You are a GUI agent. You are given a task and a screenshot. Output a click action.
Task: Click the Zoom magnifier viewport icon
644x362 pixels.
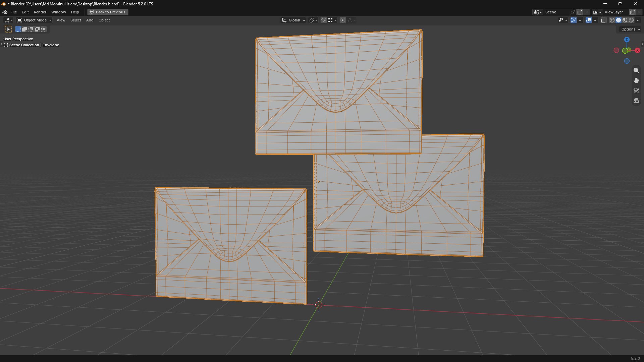(636, 70)
